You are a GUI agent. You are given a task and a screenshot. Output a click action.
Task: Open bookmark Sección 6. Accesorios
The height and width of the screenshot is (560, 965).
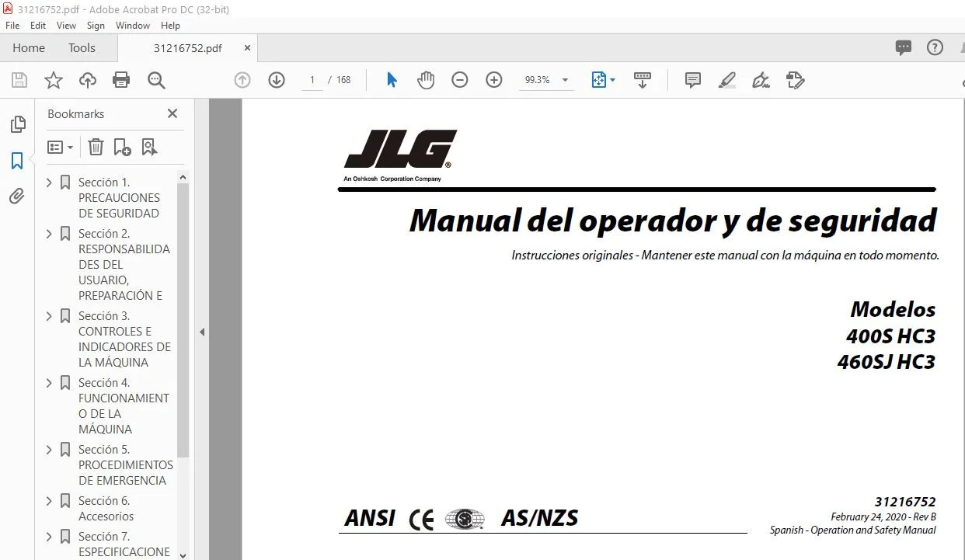(106, 509)
